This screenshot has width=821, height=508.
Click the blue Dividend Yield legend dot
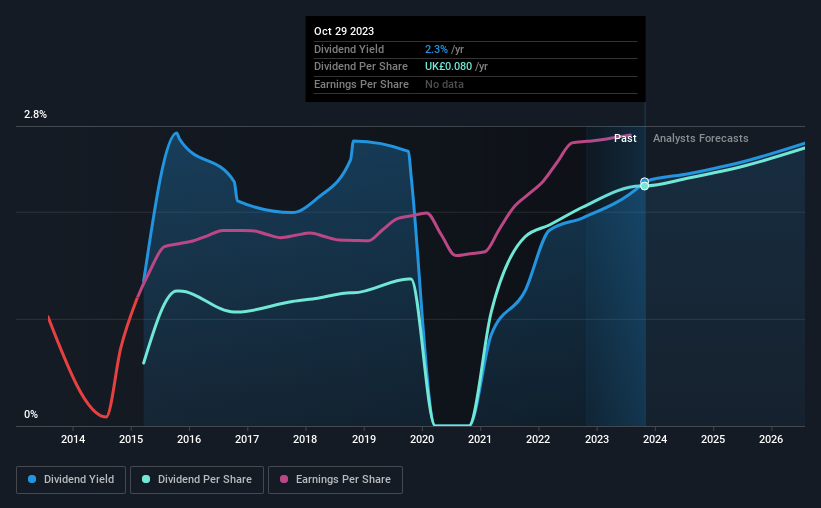coord(32,479)
